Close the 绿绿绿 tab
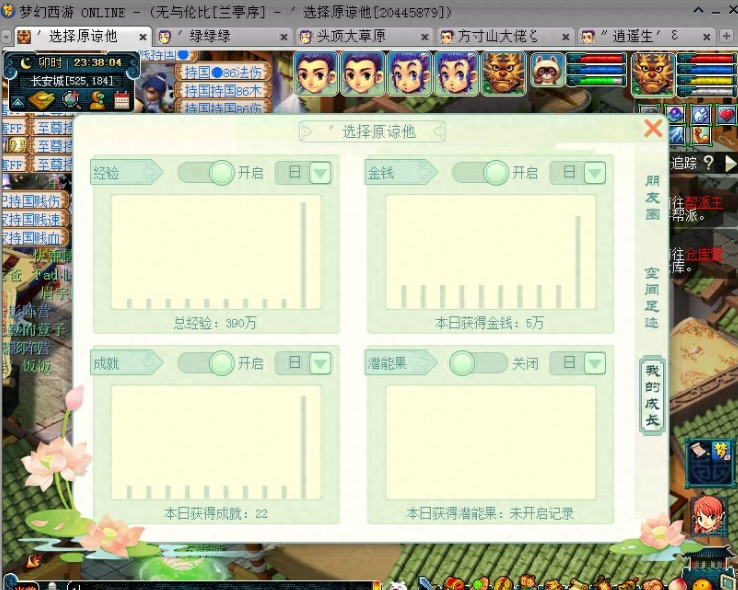738x590 pixels. [284, 37]
